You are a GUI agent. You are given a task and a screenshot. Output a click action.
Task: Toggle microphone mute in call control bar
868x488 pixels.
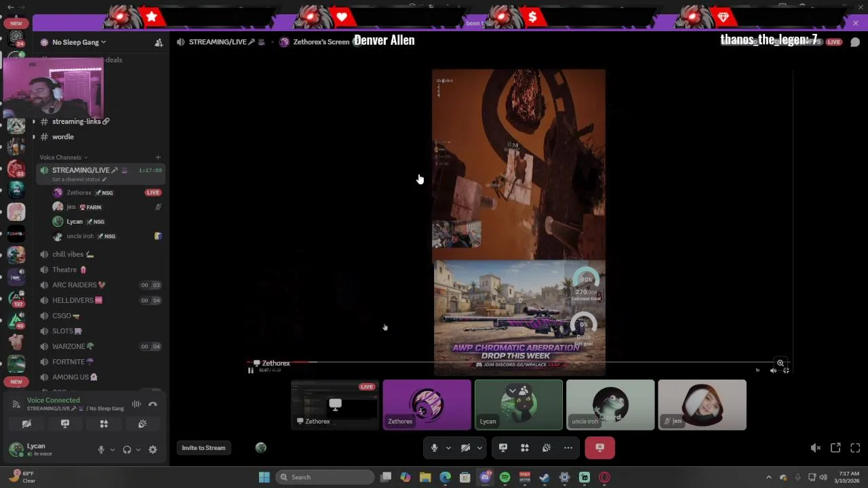(435, 448)
